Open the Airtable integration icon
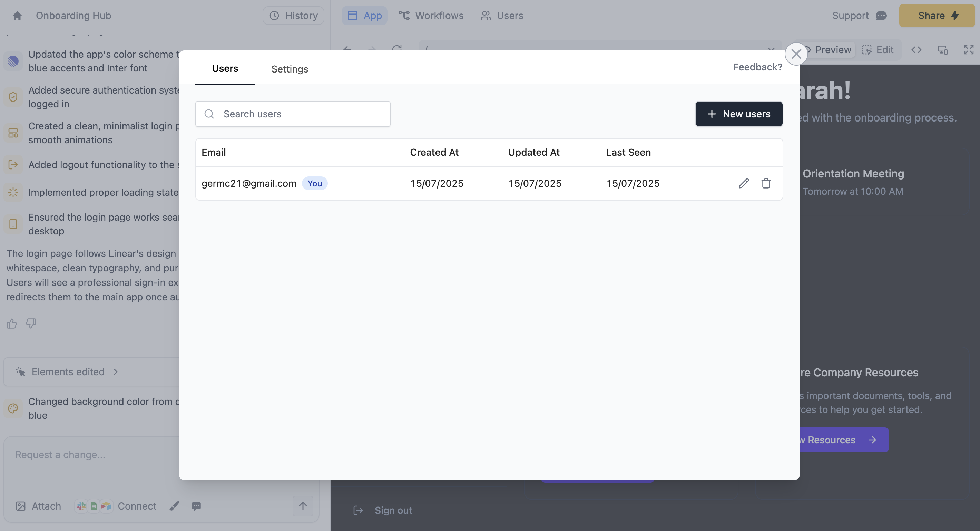This screenshot has width=980, height=531. 106,506
